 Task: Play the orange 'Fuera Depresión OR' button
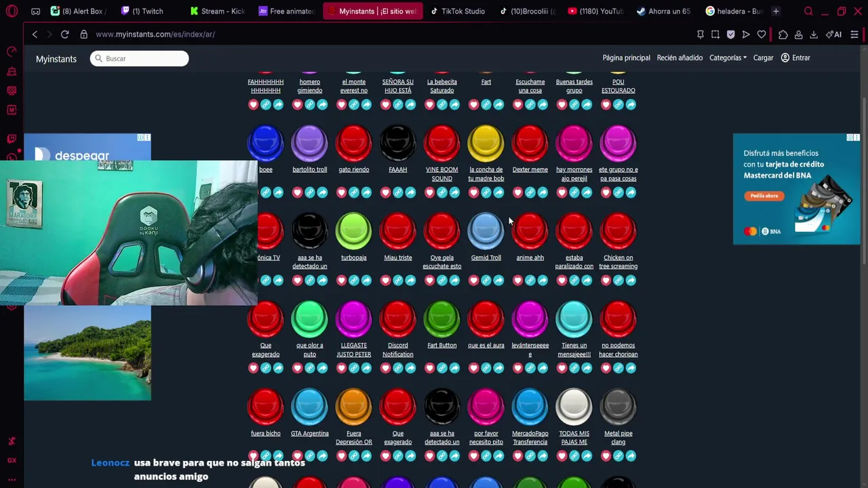coord(353,407)
